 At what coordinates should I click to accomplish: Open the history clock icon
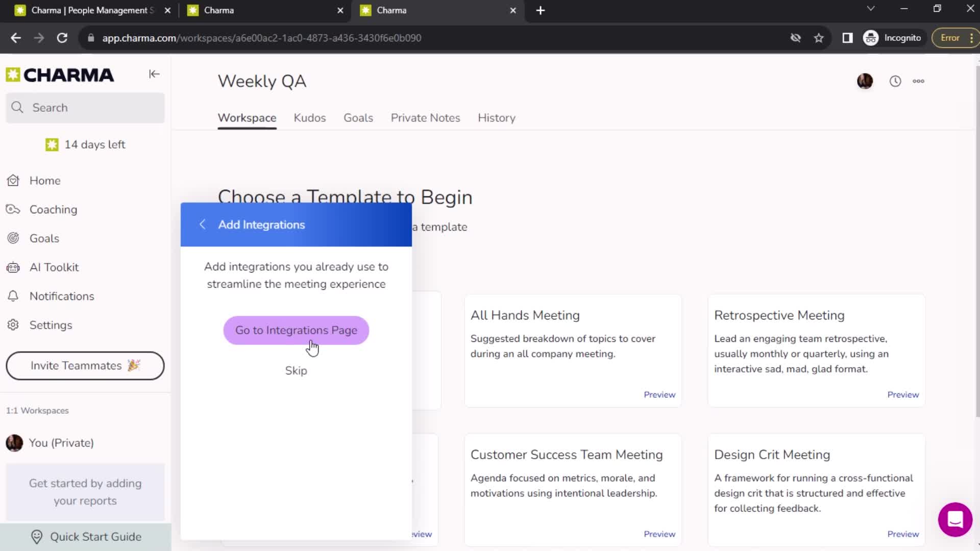[x=895, y=81]
